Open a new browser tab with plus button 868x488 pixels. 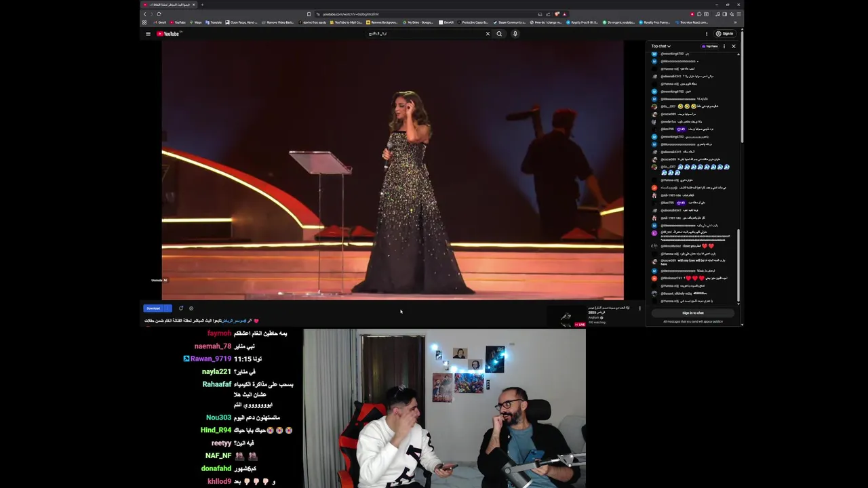pos(202,5)
